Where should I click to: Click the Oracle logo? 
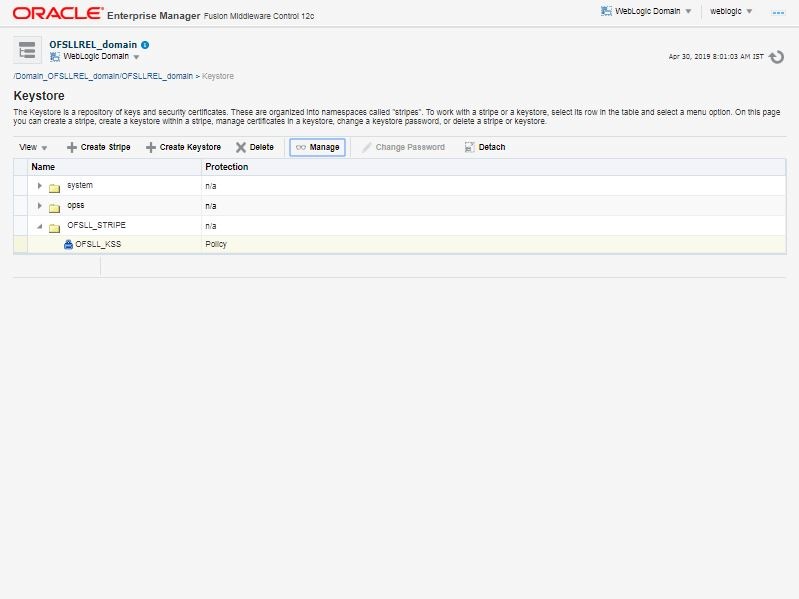click(x=57, y=13)
